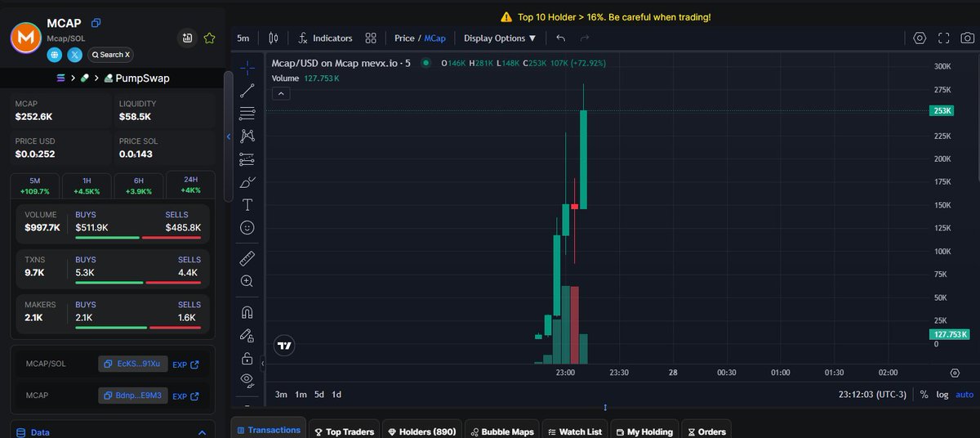Open the Watch List tab

[x=576, y=431]
